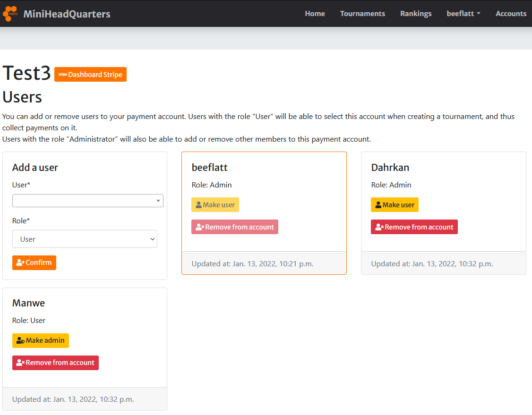Screen dimensions: 532x415
Task: Click the MiniHeadQuarters hexagon logo icon
Action: [10, 14]
